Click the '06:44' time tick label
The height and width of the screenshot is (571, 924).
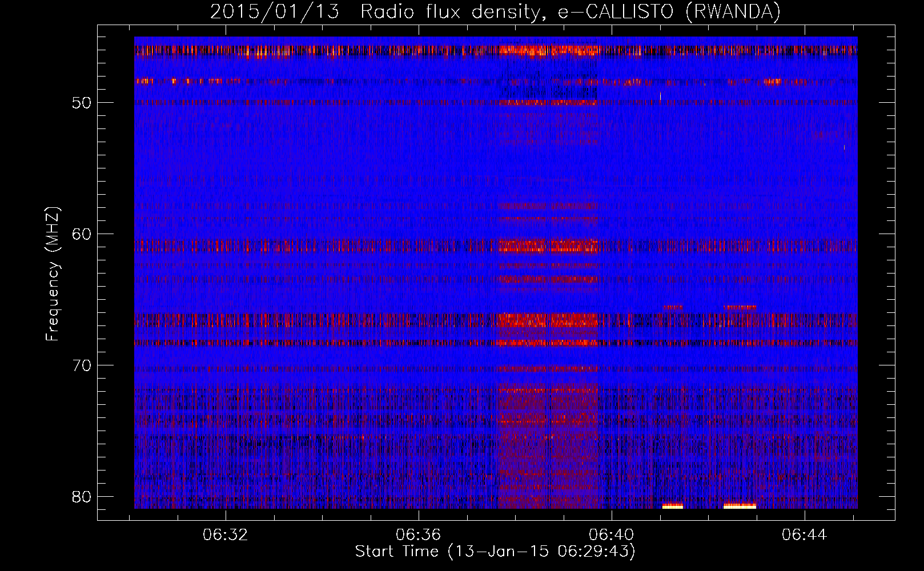click(x=805, y=535)
